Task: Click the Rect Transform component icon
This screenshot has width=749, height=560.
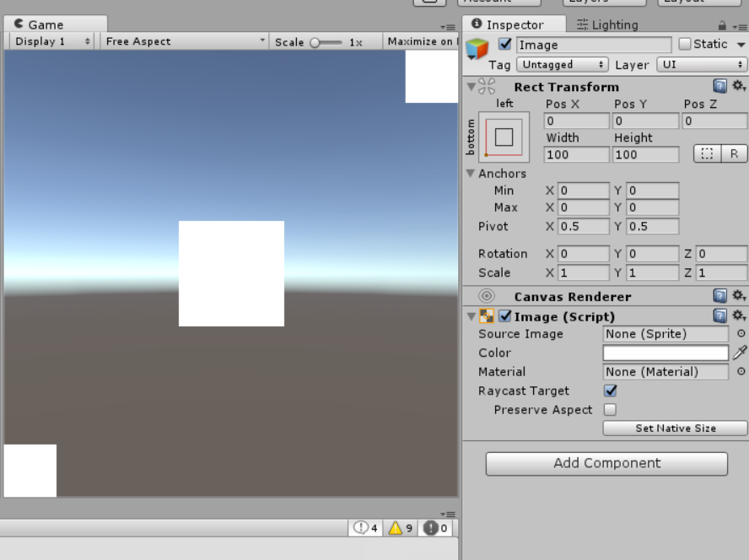Action: [x=487, y=87]
